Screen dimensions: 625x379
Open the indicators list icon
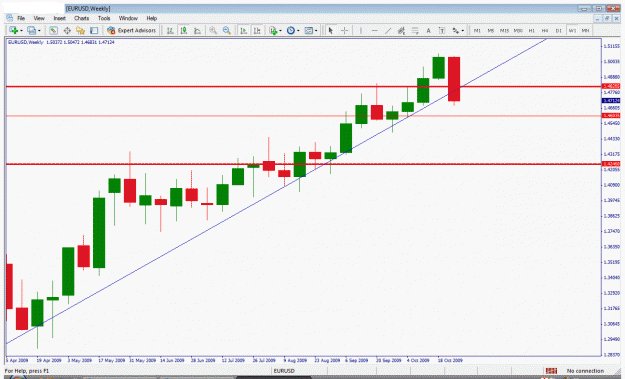point(273,30)
